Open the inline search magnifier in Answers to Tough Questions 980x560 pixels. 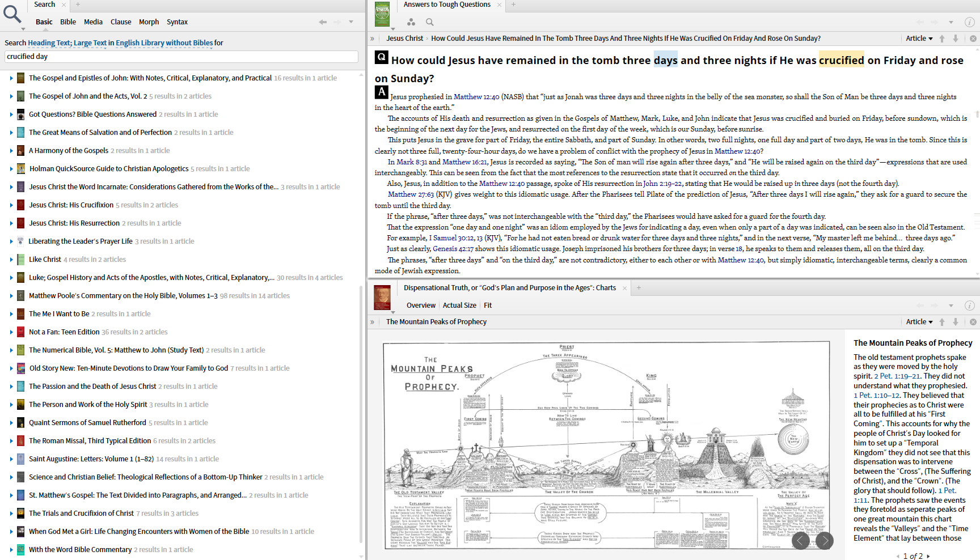(430, 22)
